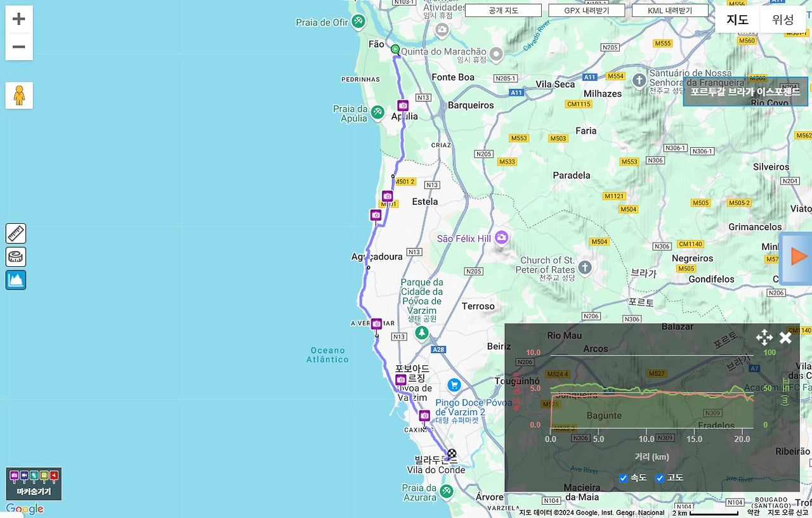Click the Quinta do Marachão location pin

tap(496, 55)
